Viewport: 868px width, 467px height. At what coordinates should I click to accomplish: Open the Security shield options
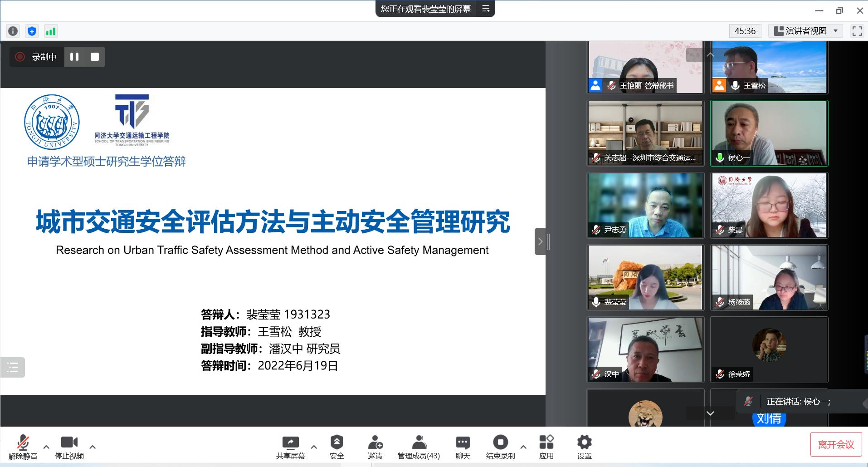(336, 447)
